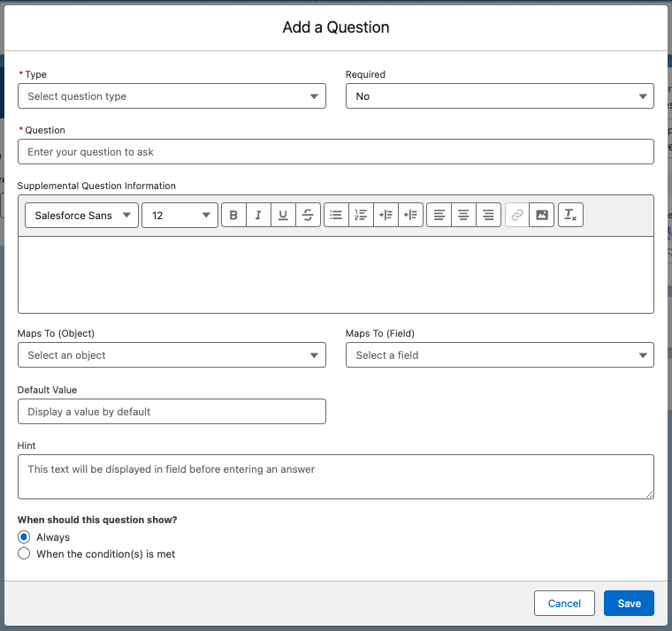Center align the text
The width and height of the screenshot is (672, 631).
pos(463,215)
